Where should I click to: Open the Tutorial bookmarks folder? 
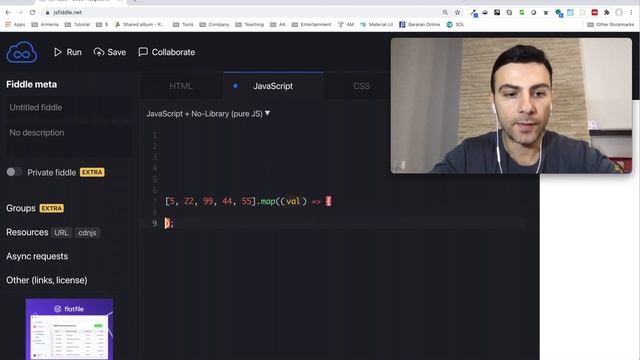tap(77, 24)
